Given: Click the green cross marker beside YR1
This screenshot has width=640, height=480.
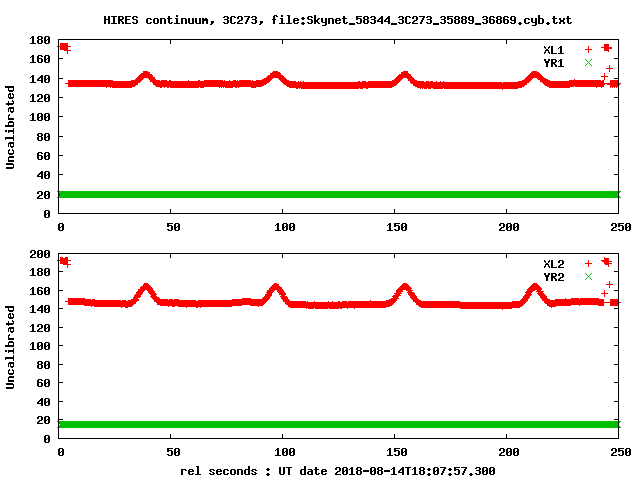Looking at the screenshot, I should (x=588, y=62).
